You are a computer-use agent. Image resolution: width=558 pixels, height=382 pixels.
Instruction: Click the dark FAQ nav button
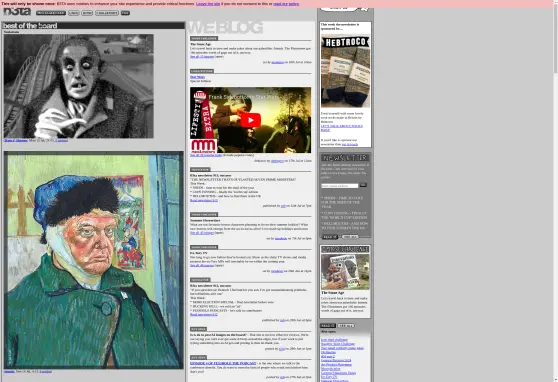pyautogui.click(x=125, y=13)
